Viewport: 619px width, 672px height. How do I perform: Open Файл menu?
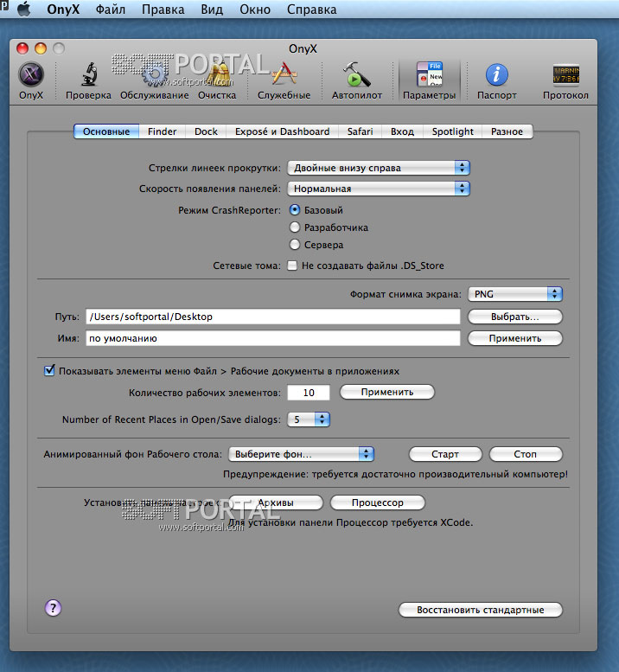coord(110,9)
